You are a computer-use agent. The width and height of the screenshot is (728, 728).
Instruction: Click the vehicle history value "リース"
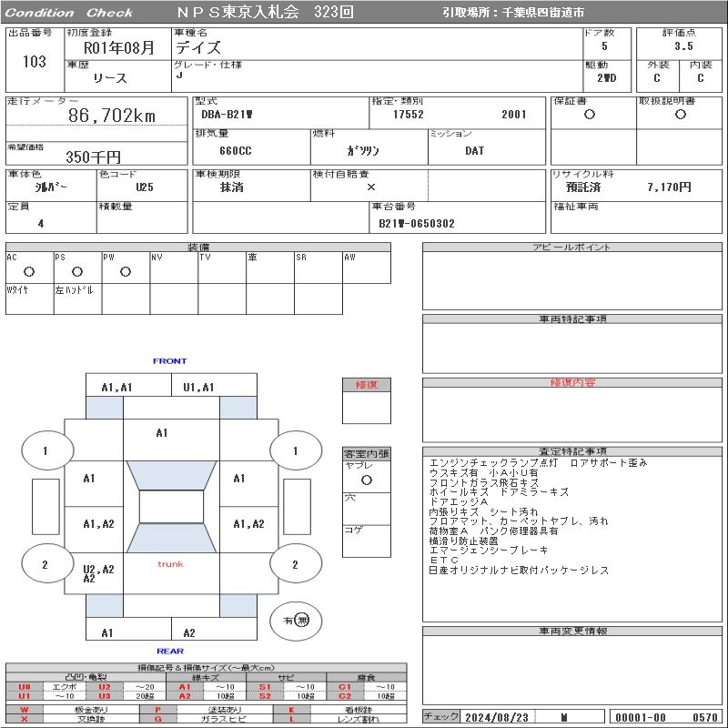pos(110,78)
